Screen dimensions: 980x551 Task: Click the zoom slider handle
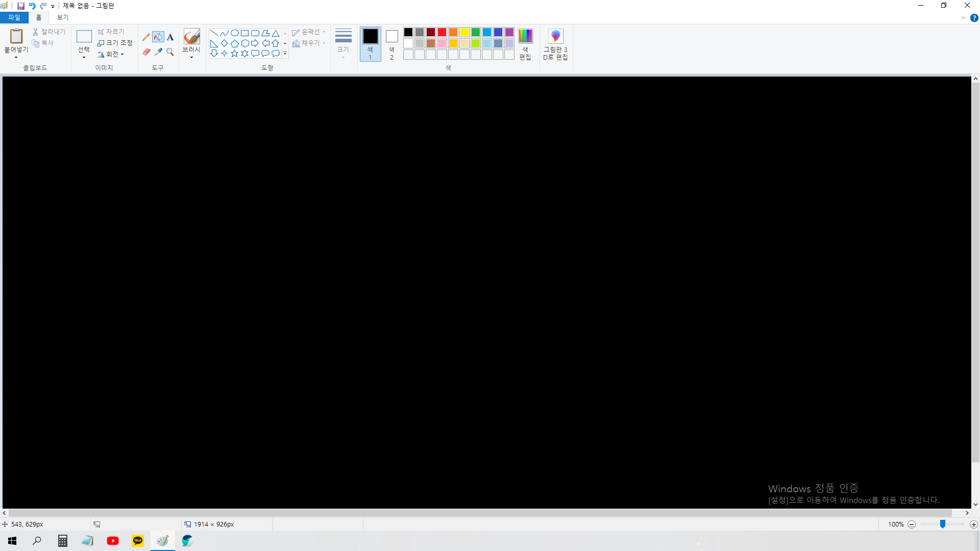point(943,524)
